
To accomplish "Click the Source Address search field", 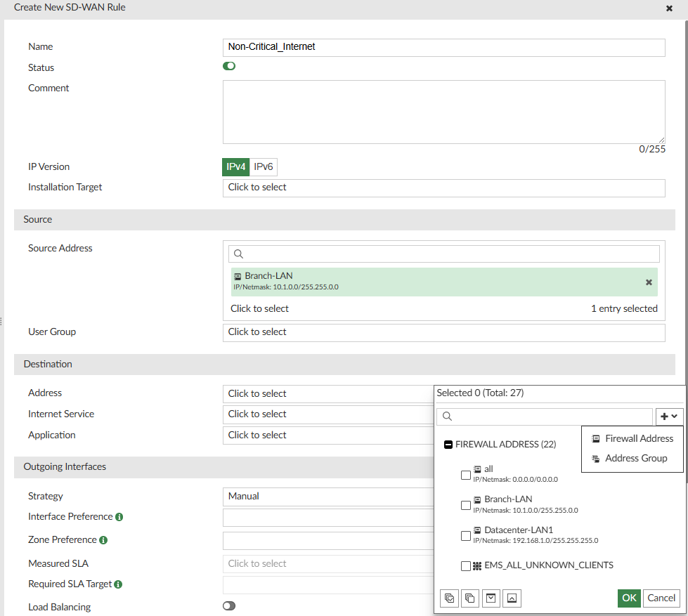I will point(443,254).
